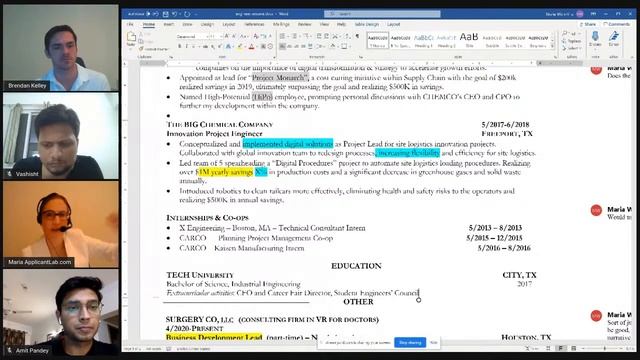Image resolution: width=640 pixels, height=360 pixels.
Task: Click the Decrease Indent icon
Action: click(x=319, y=36)
